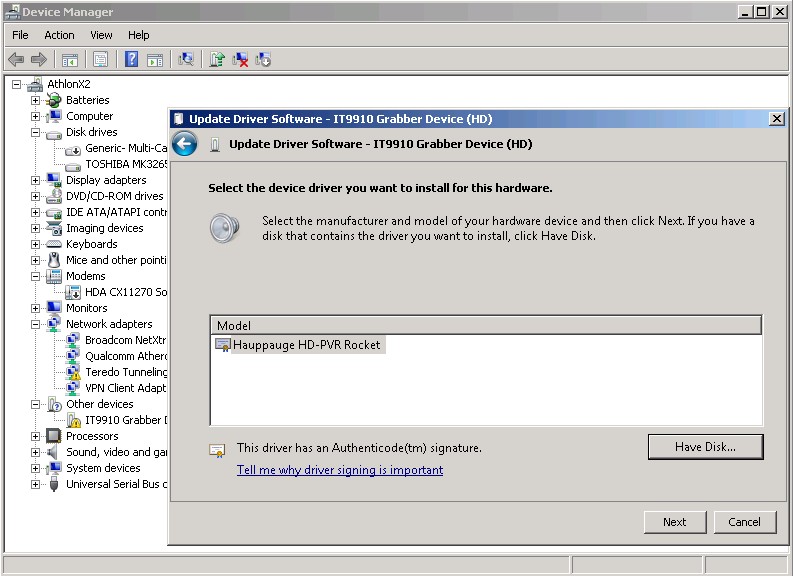Expand the System devices node
Image resolution: width=793 pixels, height=576 pixels.
(35, 468)
